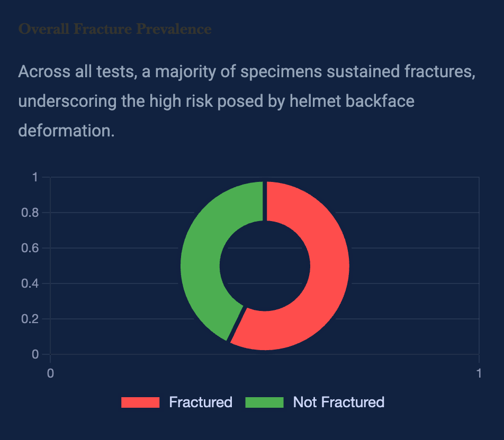Click the green Not Fractured legend swatch
Image resolution: width=504 pixels, height=440 pixels.
pyautogui.click(x=265, y=402)
